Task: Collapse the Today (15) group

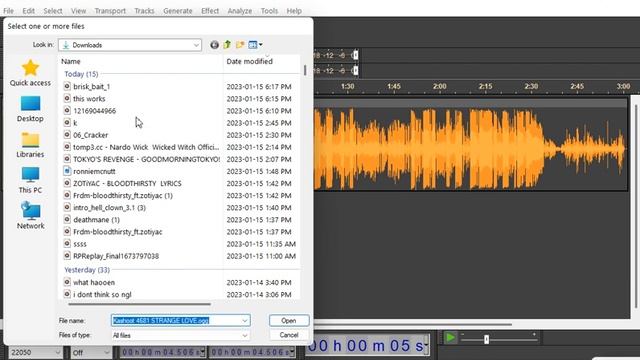Action: [x=81, y=74]
